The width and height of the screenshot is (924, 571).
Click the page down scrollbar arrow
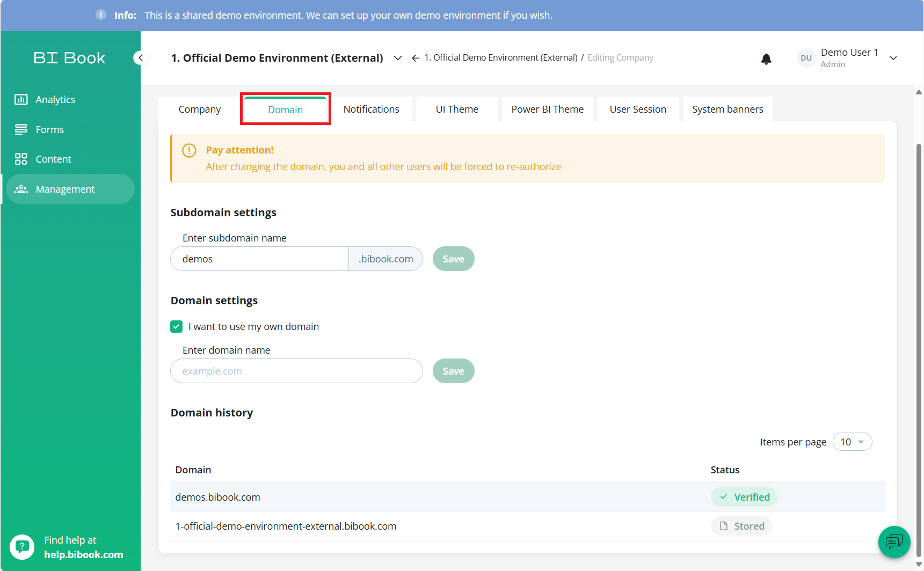[919, 565]
